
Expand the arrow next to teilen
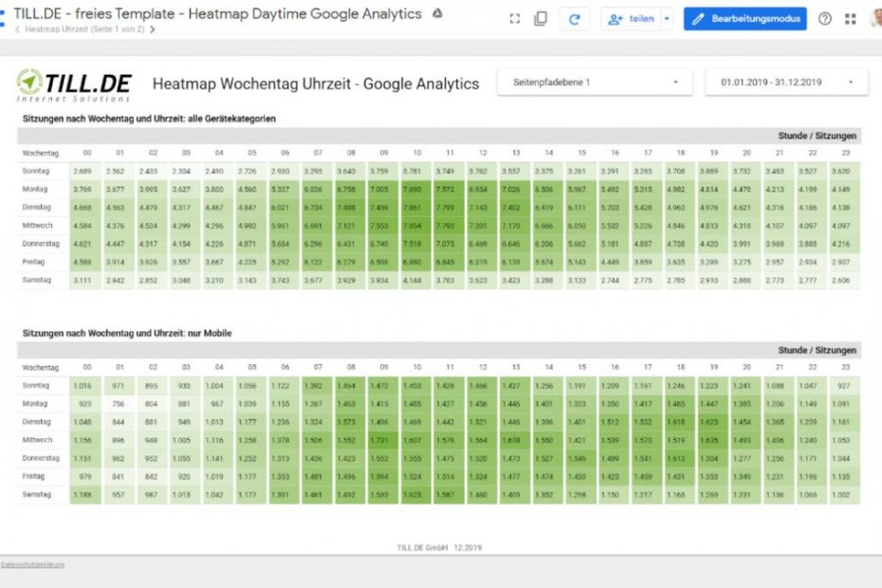(667, 19)
